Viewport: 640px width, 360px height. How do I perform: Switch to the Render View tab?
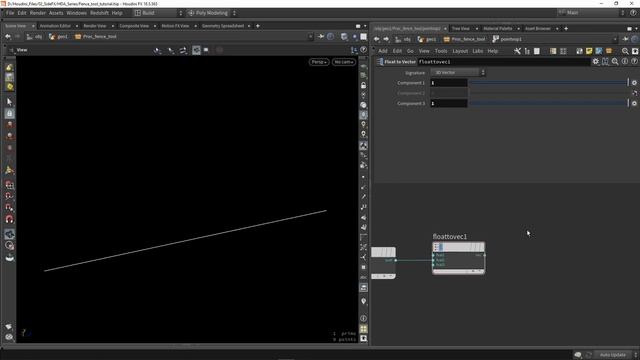click(95, 26)
